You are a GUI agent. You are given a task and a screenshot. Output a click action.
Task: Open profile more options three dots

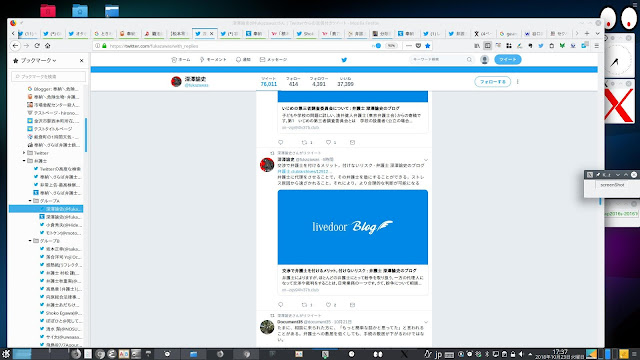pyautogui.click(x=518, y=82)
